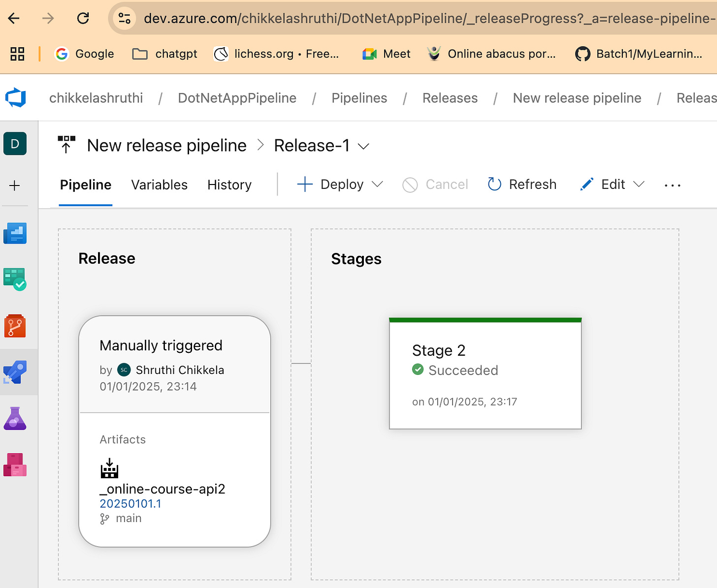Image resolution: width=717 pixels, height=588 pixels.
Task: Expand the Deploy dropdown chevron
Action: [377, 184]
